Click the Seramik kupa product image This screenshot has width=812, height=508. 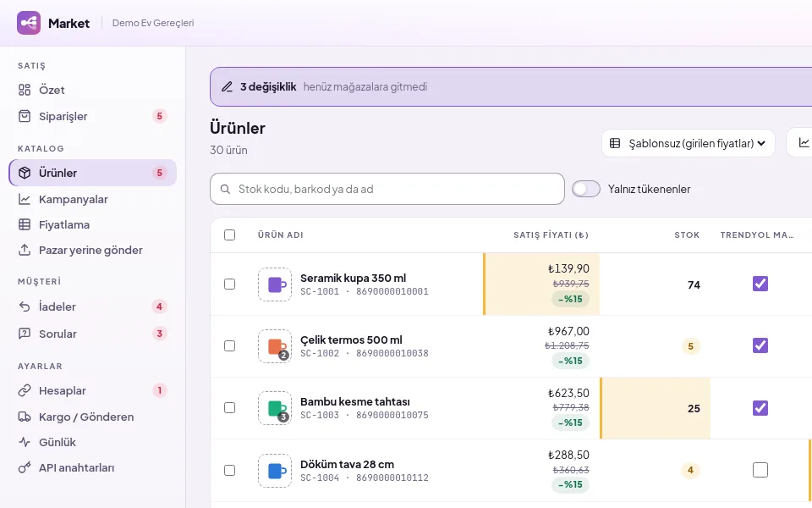(x=274, y=284)
